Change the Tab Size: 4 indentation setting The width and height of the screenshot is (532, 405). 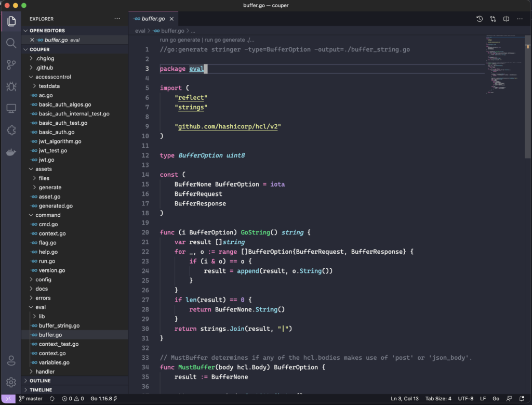[438, 399]
